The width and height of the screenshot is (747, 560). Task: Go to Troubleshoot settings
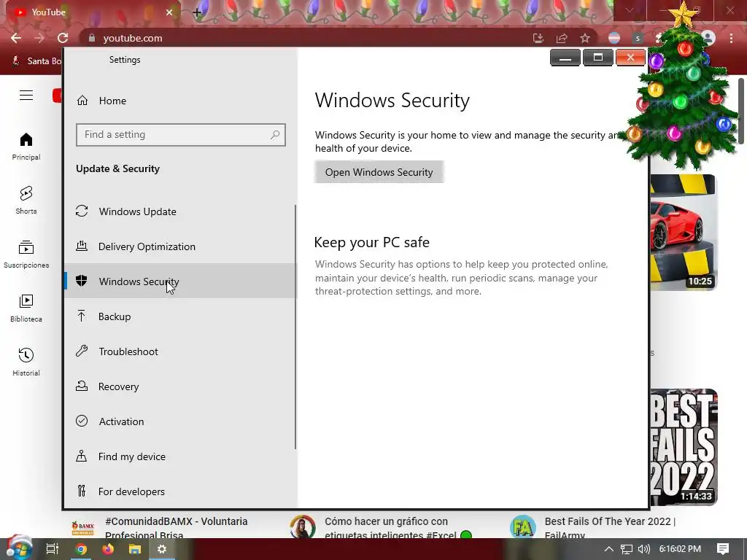pyautogui.click(x=179, y=351)
